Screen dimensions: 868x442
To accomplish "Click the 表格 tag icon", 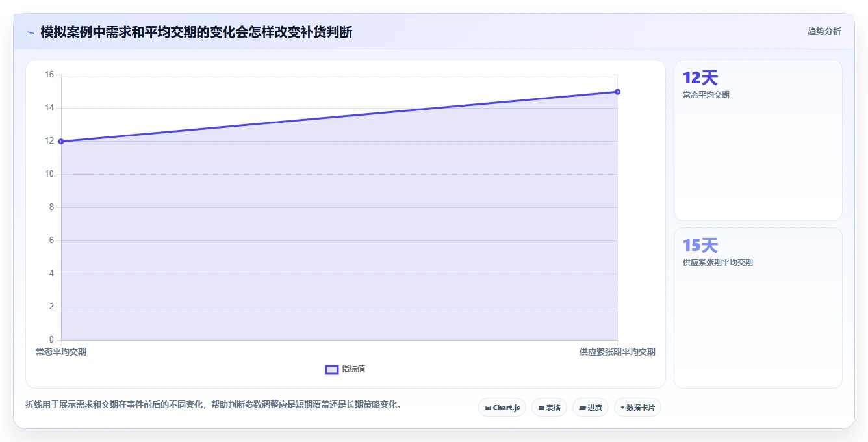I will point(541,408).
